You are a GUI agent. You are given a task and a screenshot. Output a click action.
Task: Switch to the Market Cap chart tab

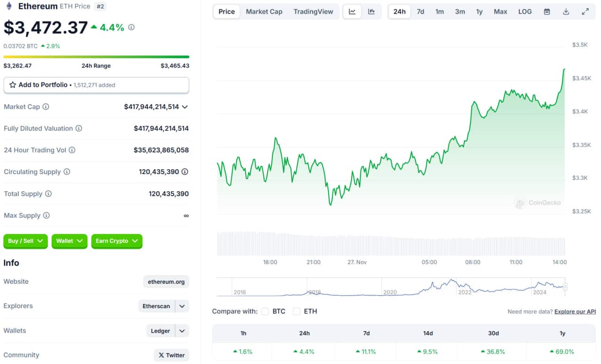coord(264,12)
